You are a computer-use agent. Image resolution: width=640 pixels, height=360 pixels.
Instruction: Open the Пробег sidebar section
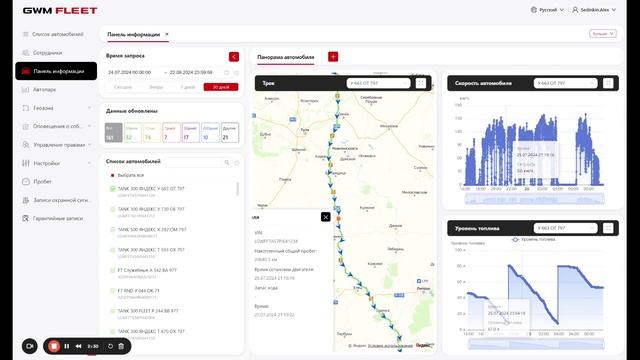(x=38, y=181)
